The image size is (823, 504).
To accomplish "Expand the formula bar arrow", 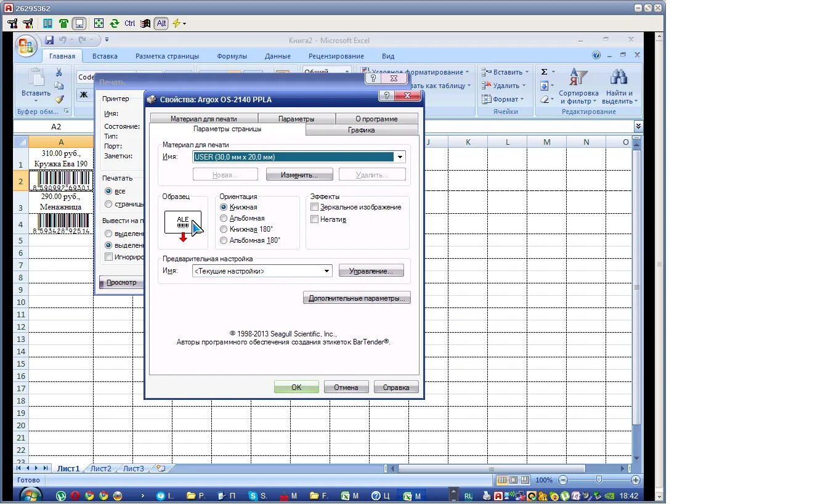I will (x=638, y=126).
